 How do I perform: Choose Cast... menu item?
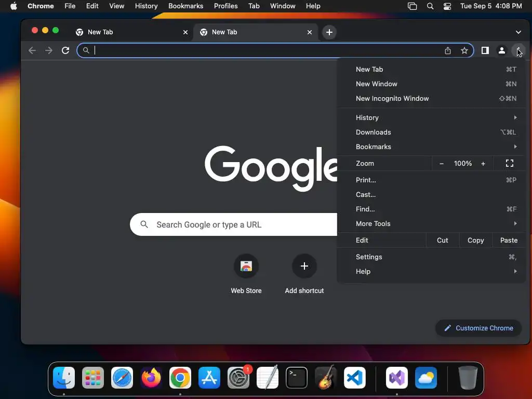point(432,194)
